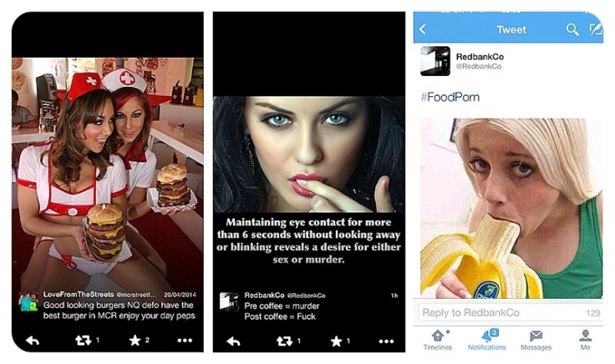Open the Notifications tab
The image size is (615, 364).
487,340
